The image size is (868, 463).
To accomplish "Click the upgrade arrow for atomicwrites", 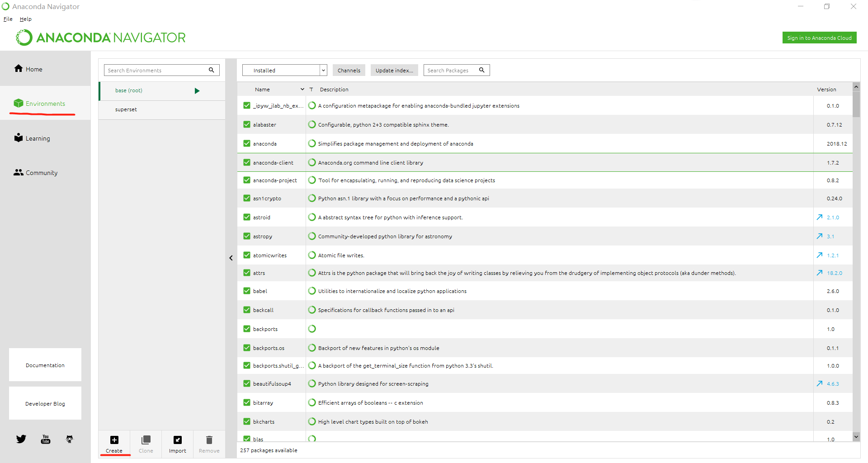I will [820, 255].
